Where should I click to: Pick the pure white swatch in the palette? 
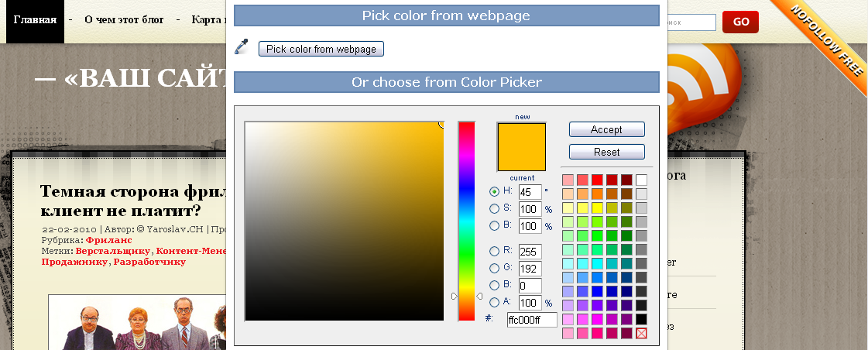(641, 180)
